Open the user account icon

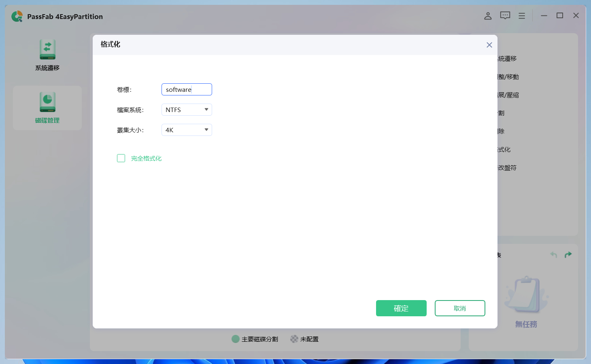pyautogui.click(x=487, y=16)
